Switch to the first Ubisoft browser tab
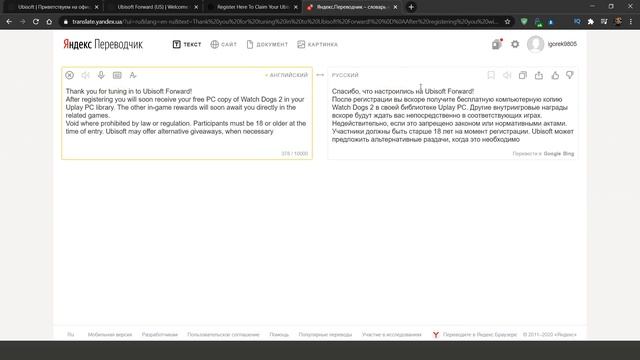The width and height of the screenshot is (640, 360). point(53,7)
